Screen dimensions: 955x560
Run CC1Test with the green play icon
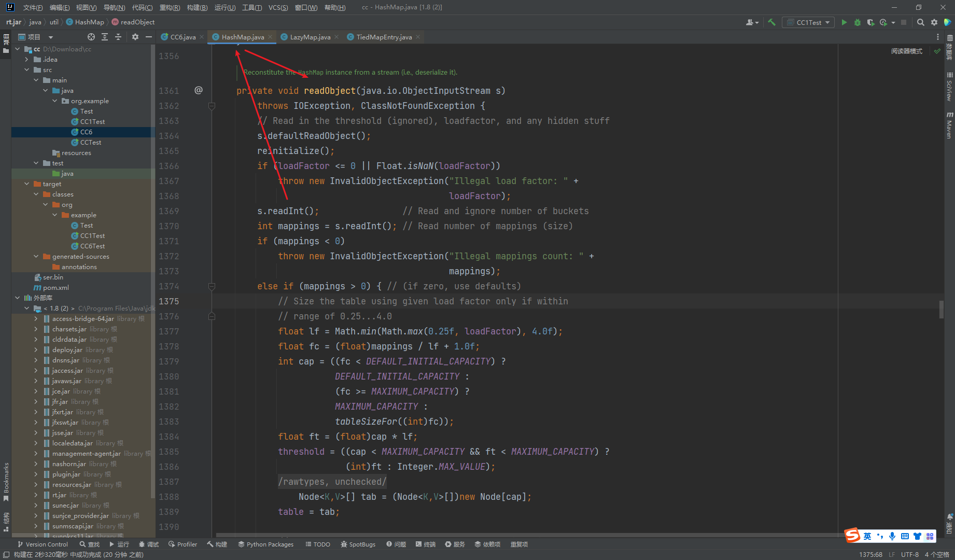coord(844,22)
